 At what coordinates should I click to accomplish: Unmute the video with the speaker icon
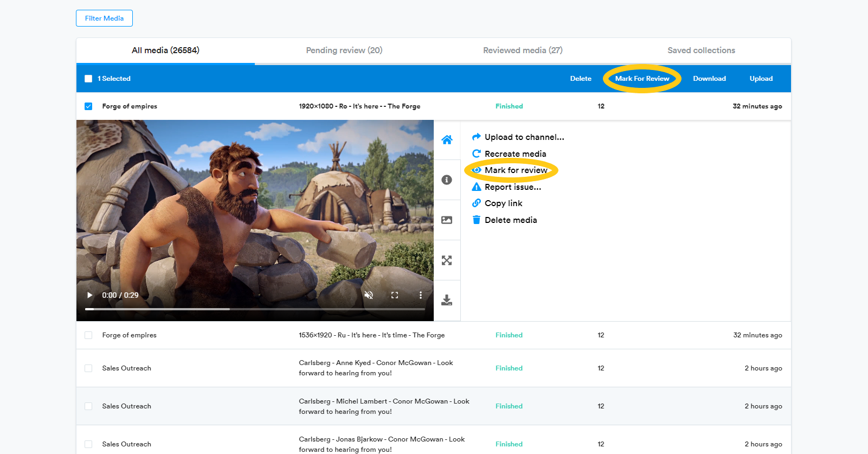click(369, 295)
